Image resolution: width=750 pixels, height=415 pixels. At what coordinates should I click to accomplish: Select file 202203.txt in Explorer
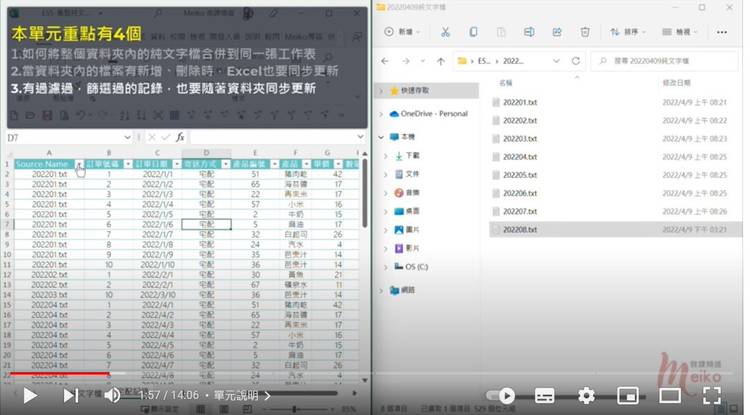click(519, 139)
